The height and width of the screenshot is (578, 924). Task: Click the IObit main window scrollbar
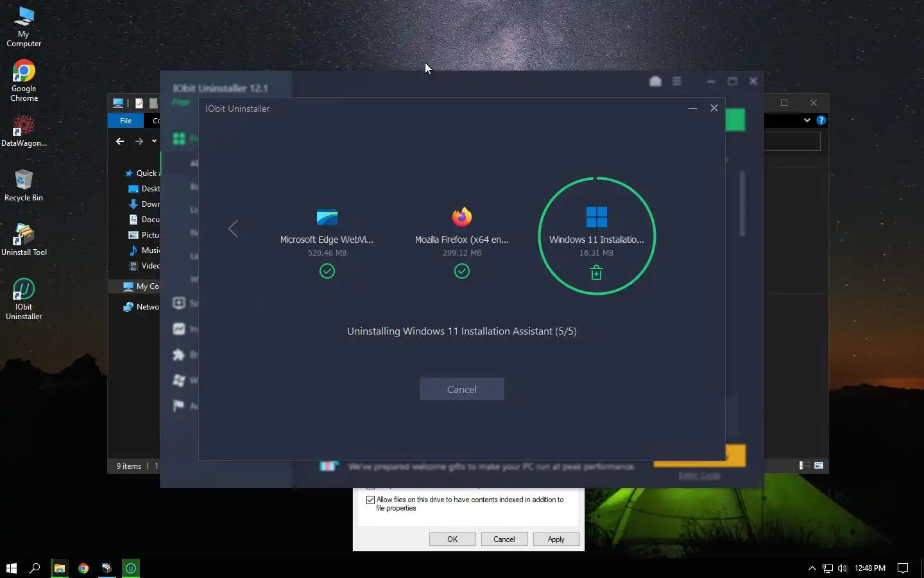(x=742, y=203)
